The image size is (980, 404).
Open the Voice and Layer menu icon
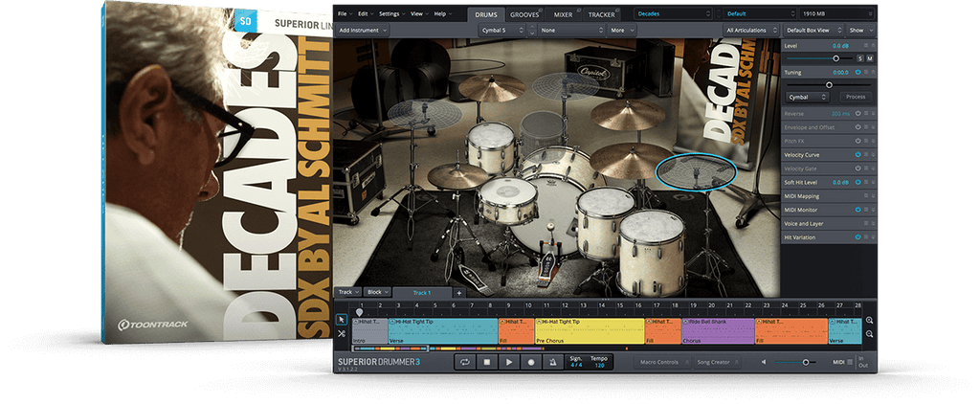(866, 223)
